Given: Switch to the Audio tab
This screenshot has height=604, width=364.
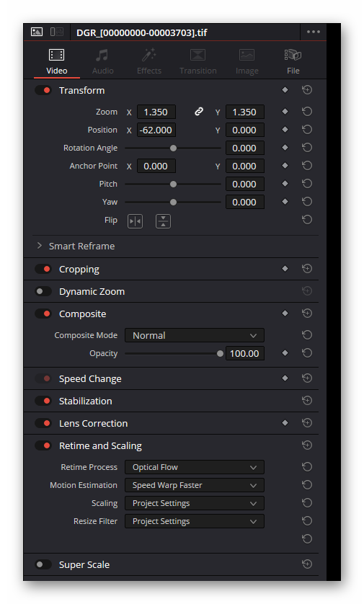Looking at the screenshot, I should 103,62.
